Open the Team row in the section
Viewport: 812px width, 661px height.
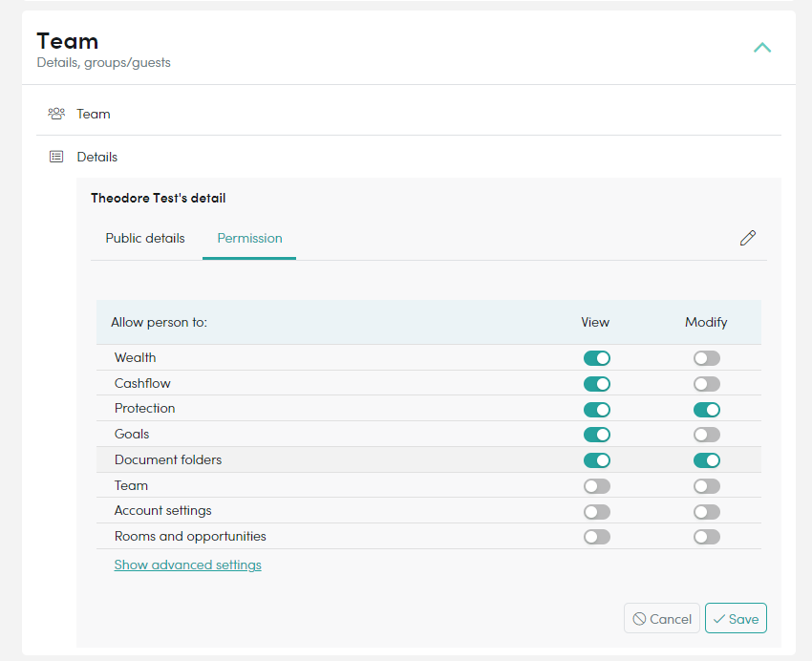(x=409, y=114)
